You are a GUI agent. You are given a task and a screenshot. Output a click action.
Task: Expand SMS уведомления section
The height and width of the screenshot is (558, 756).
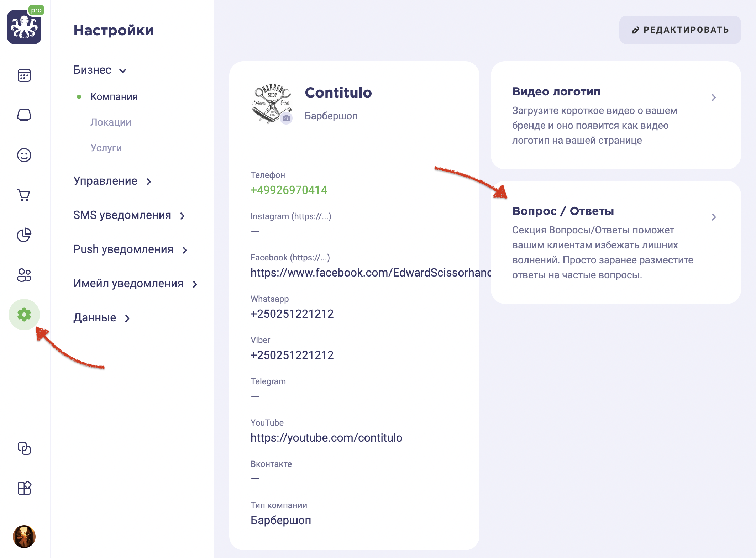[x=130, y=215]
